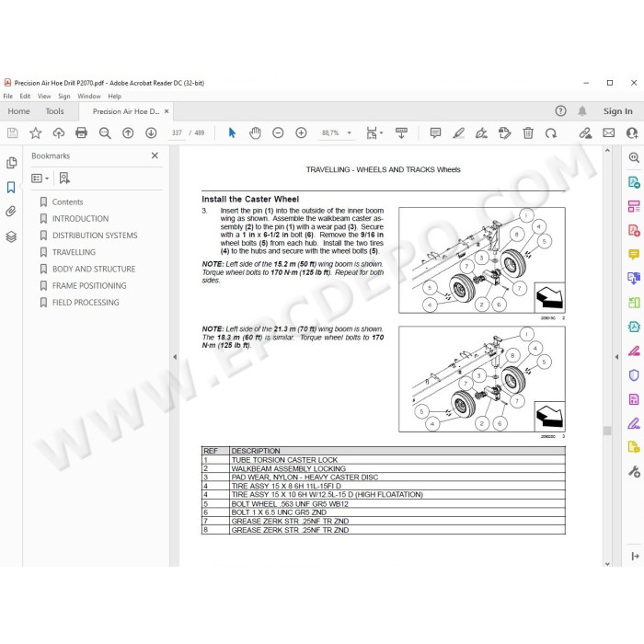644x644 pixels.
Task: Open bookmark options dropdown
Action: (40, 178)
